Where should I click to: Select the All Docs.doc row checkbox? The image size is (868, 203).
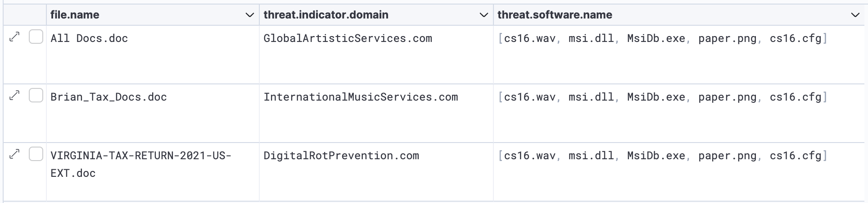point(36,37)
